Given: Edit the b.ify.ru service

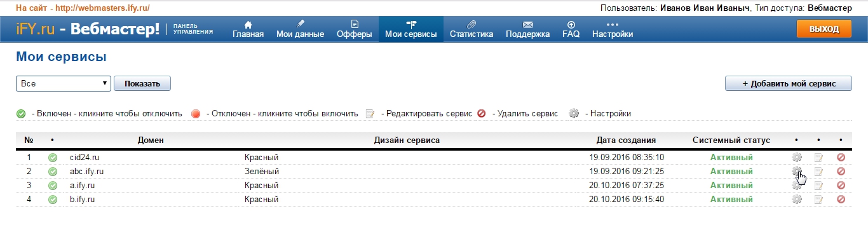Looking at the screenshot, I should coord(819,199).
